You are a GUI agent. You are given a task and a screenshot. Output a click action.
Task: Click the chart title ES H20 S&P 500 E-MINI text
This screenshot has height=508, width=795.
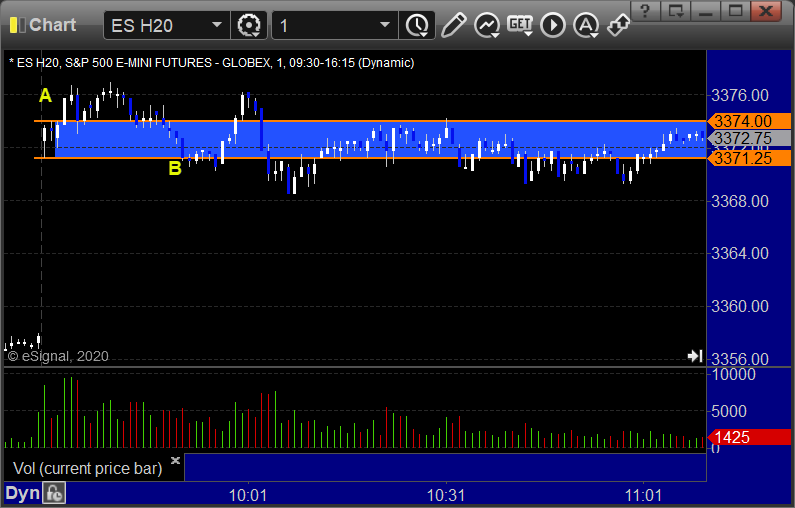coord(211,63)
